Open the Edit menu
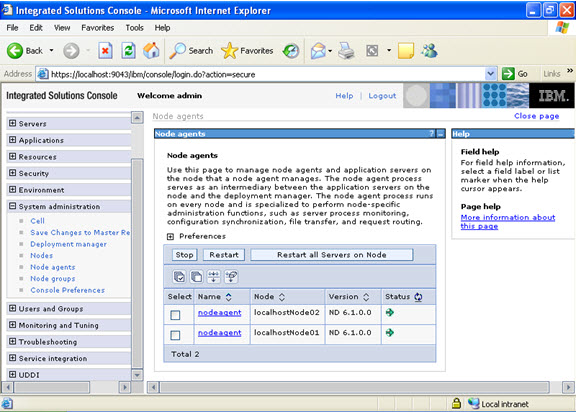This screenshot has height=412, width=577. click(36, 28)
